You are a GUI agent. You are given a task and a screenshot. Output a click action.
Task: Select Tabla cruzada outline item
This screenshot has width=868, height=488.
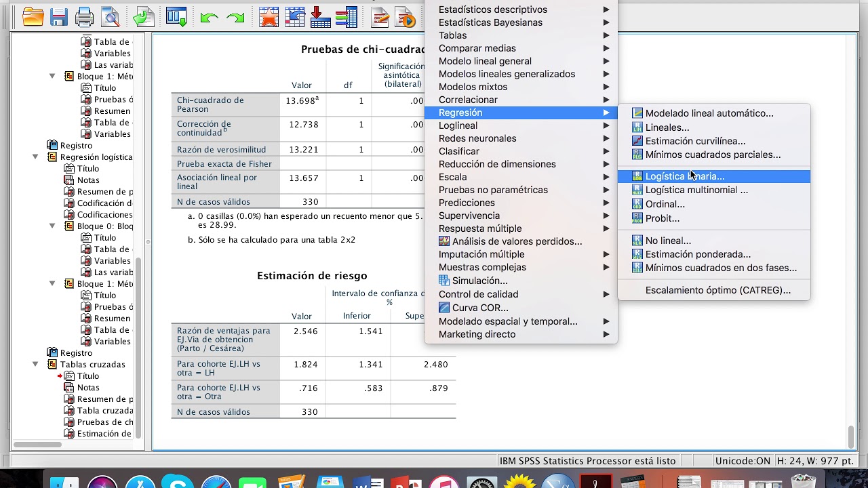(x=104, y=411)
